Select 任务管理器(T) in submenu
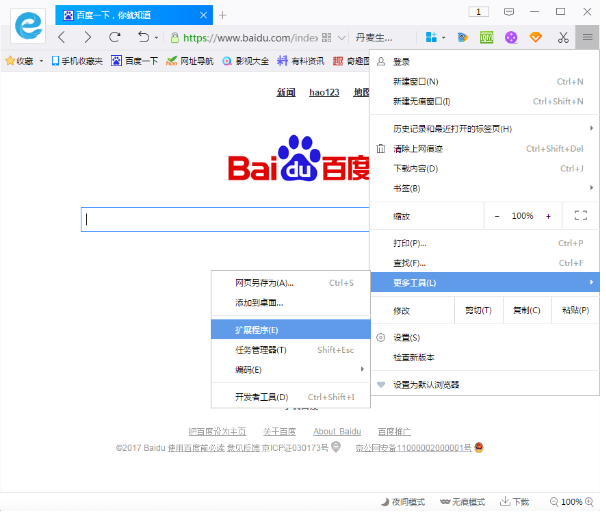 pyautogui.click(x=291, y=350)
